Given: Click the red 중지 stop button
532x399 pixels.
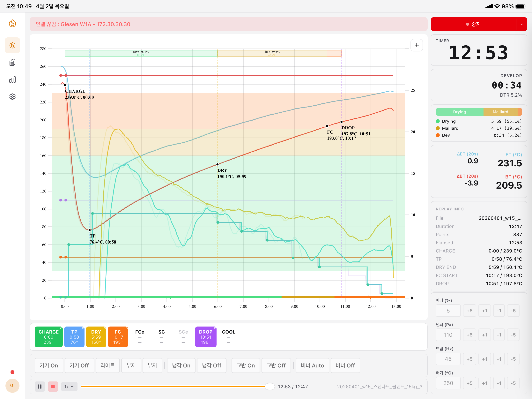Looking at the screenshot, I should pos(473,24).
